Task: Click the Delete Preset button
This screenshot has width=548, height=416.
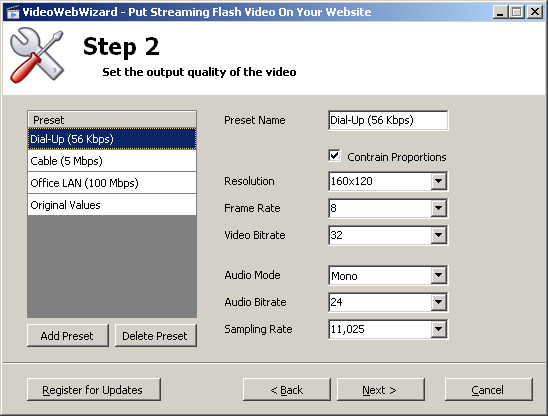Action: click(x=156, y=336)
